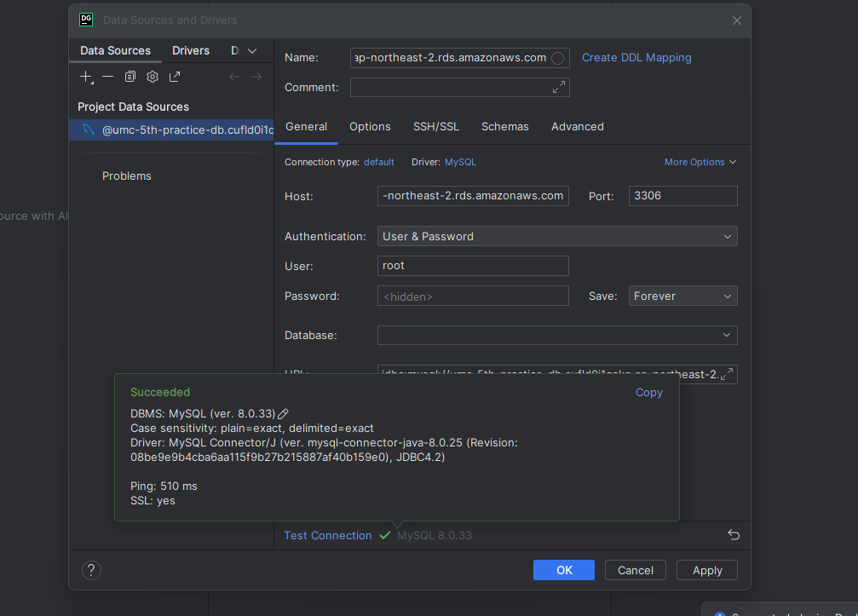
Task: Click the Case sensitivity line
Action: tap(251, 429)
